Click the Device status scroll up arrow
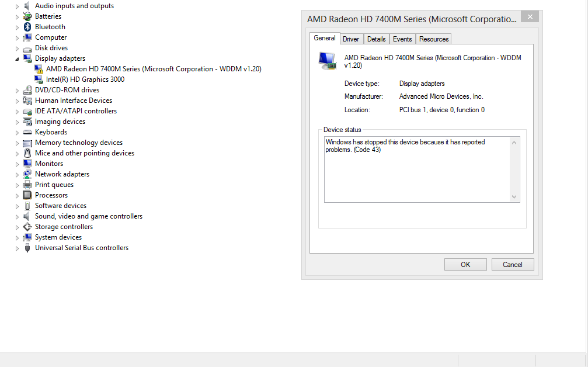588x367 pixels. (514, 143)
